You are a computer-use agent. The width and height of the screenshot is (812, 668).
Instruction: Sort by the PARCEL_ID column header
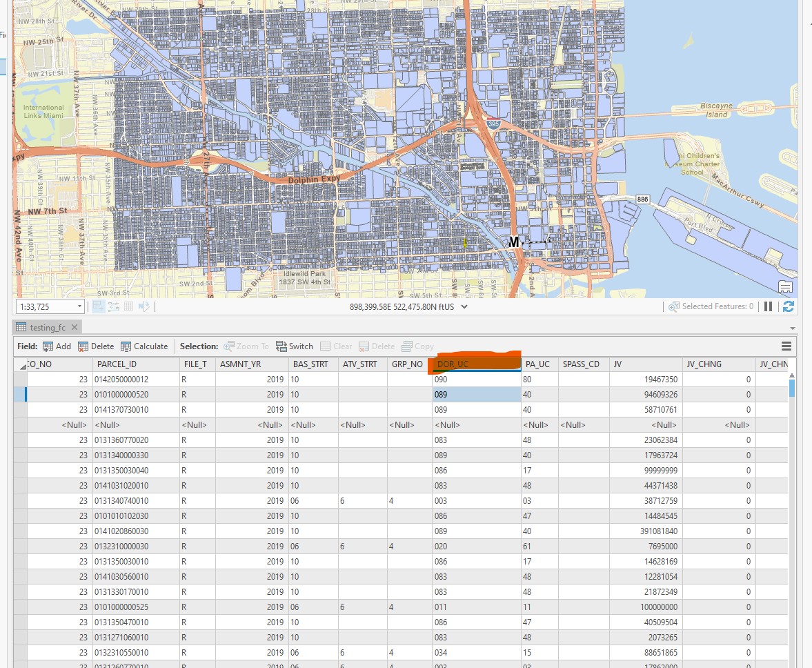tap(117, 364)
